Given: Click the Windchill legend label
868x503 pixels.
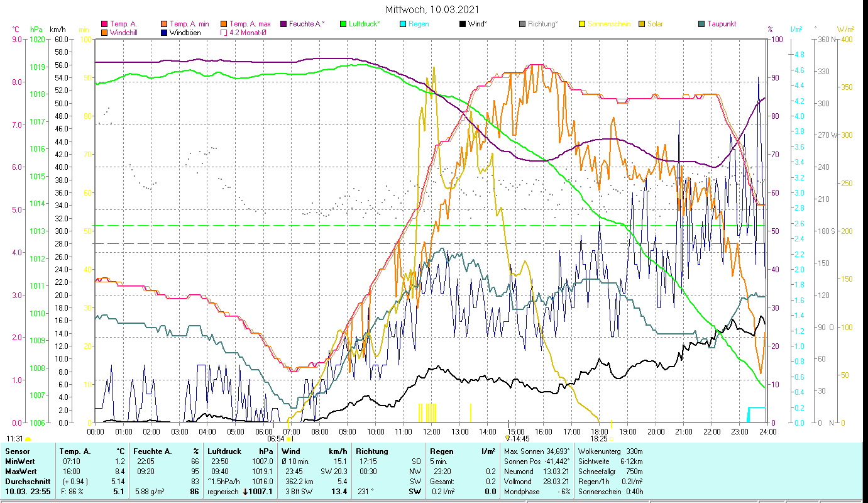Looking at the screenshot, I should click(x=123, y=33).
